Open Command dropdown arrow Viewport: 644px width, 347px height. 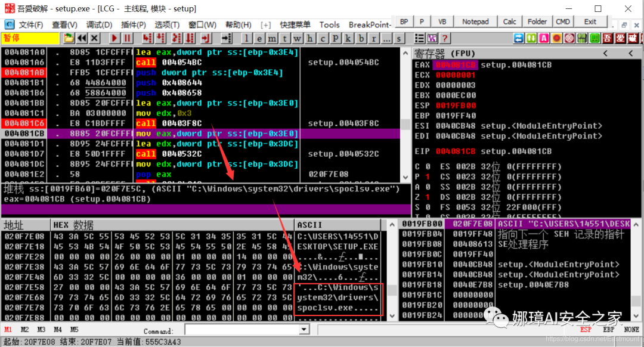click(304, 329)
